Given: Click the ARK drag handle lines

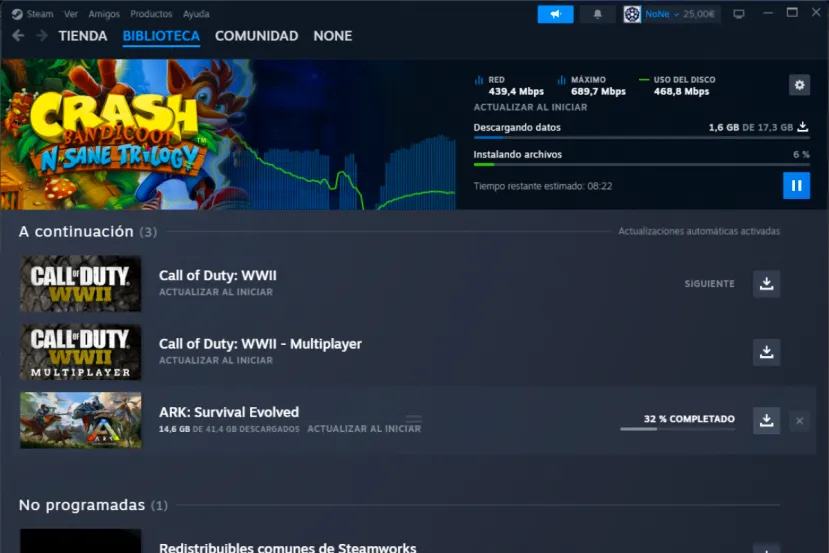Looking at the screenshot, I should 413,419.
